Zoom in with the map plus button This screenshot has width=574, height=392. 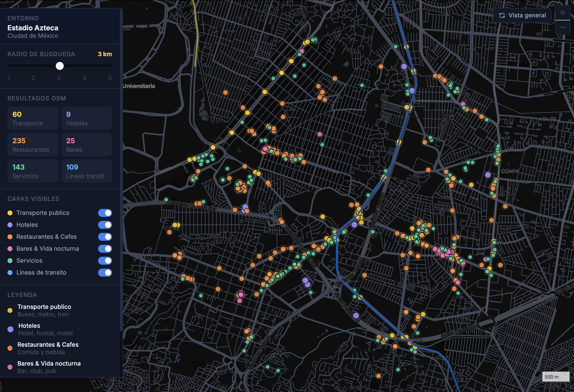[563, 13]
